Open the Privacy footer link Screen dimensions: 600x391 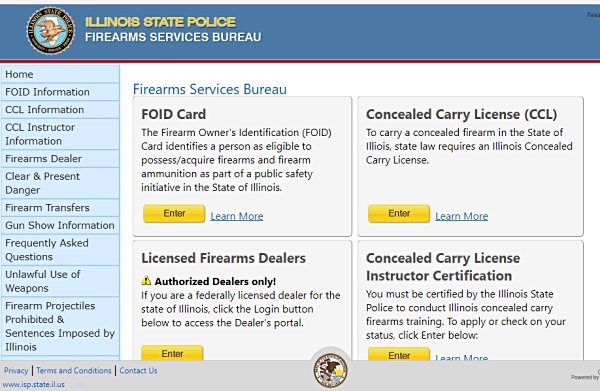coord(16,370)
